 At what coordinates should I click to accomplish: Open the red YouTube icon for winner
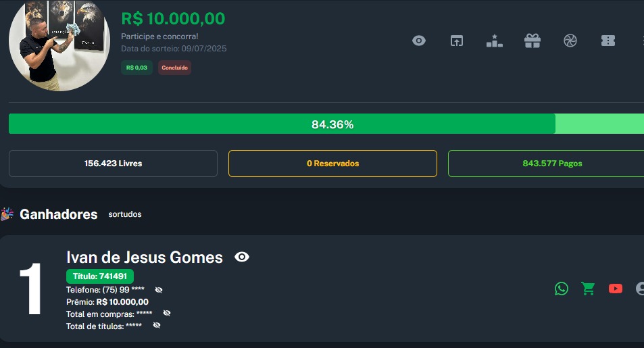(616, 289)
